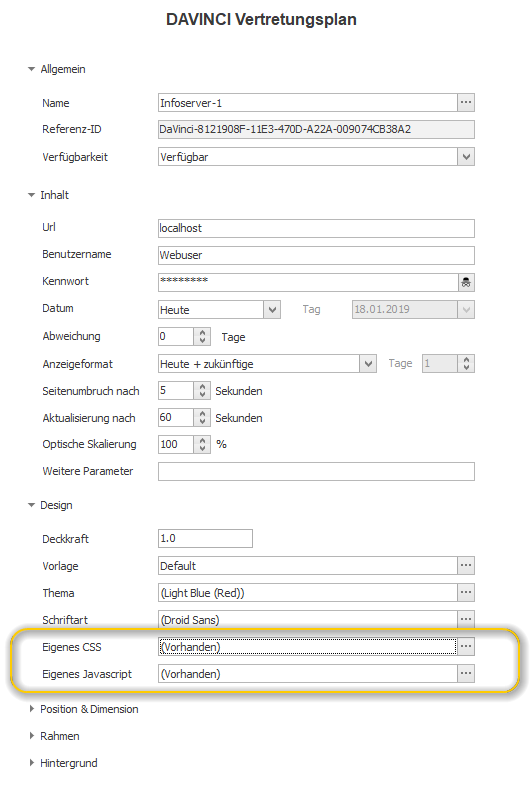The image size is (530, 787).
Task: Decrease Optische Skalierung percentage
Action: [202, 448]
